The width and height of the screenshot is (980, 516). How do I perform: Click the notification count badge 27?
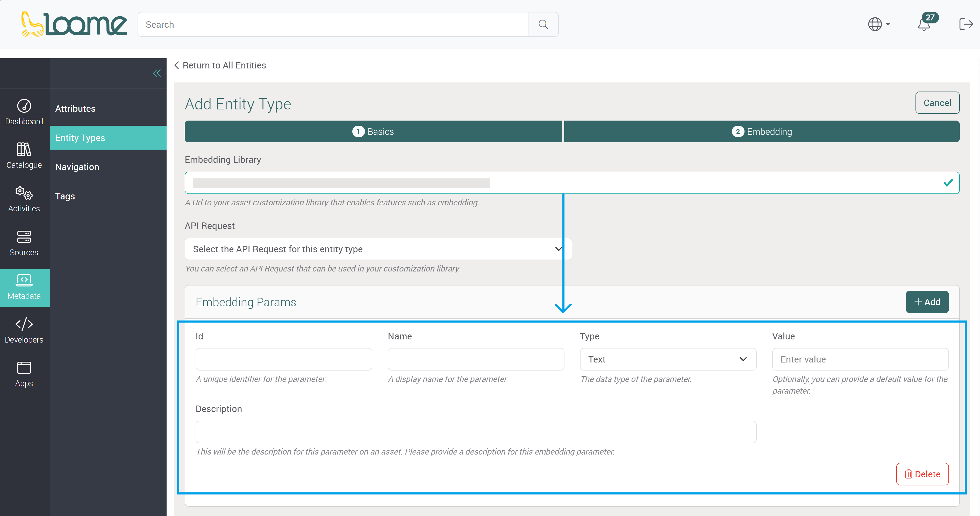(930, 18)
